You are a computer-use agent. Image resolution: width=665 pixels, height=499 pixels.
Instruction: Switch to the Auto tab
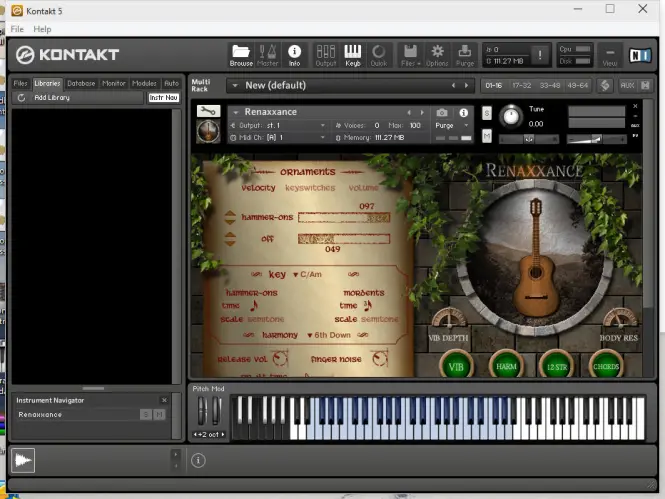coord(171,84)
